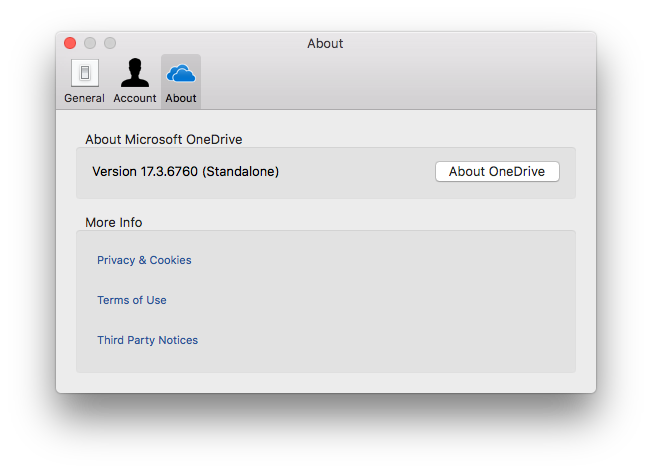The image size is (652, 473).
Task: Click the About Microsoft OneDrive heading
Action: [163, 139]
